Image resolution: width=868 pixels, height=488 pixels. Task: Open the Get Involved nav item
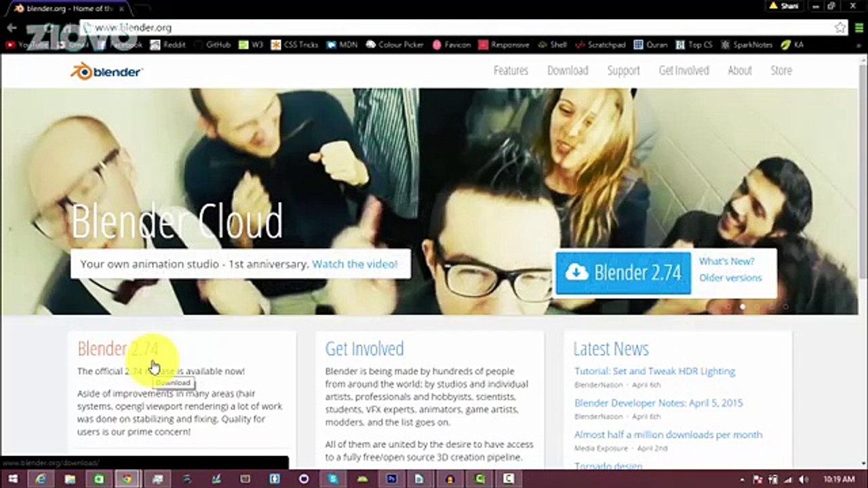tap(684, 70)
